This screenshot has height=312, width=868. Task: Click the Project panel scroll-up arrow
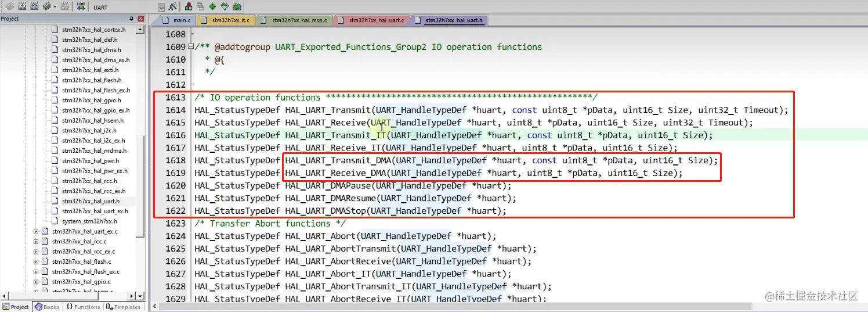tap(140, 29)
